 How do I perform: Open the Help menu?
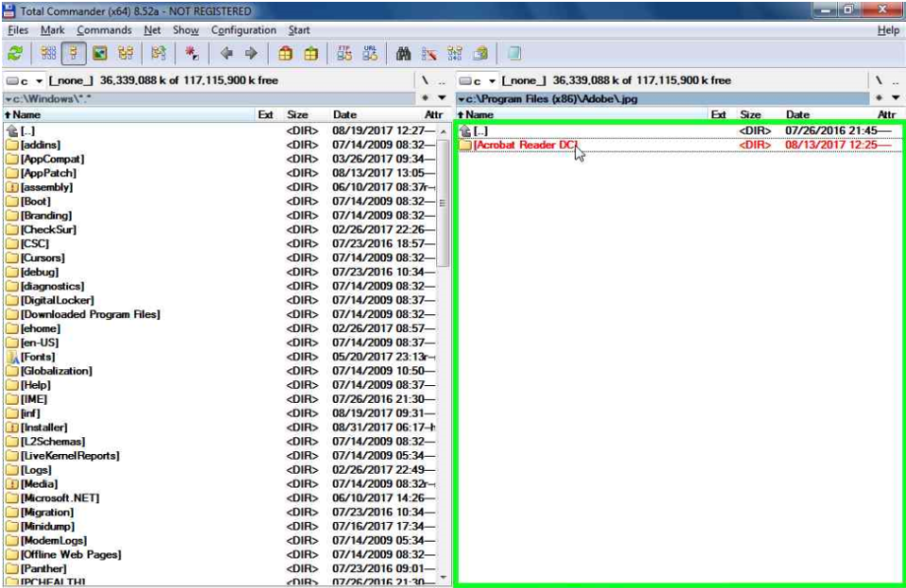coord(887,31)
